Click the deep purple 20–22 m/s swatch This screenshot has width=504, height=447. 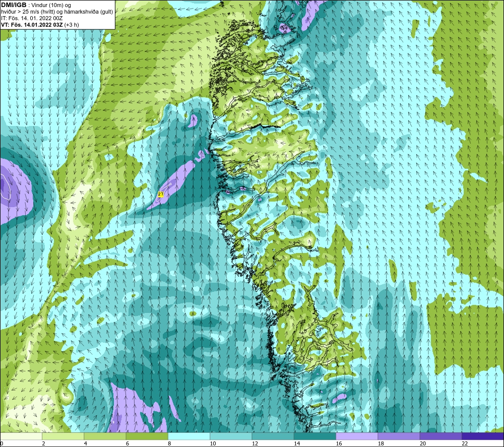pyautogui.click(x=440, y=436)
